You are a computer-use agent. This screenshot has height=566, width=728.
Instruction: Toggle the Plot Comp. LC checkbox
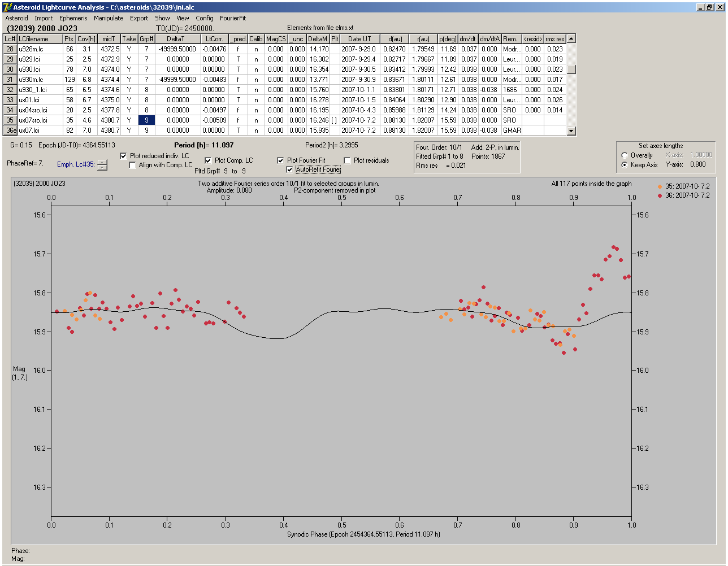coord(208,160)
